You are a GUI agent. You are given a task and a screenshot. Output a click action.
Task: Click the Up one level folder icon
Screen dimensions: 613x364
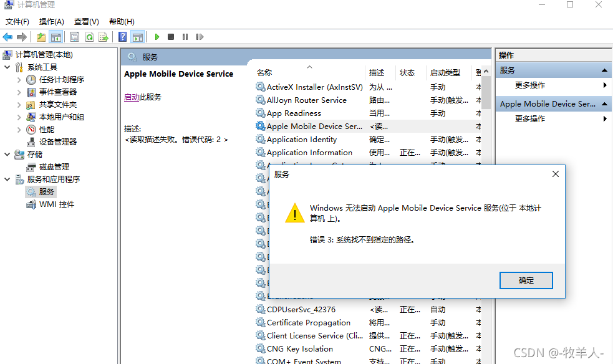pos(41,37)
